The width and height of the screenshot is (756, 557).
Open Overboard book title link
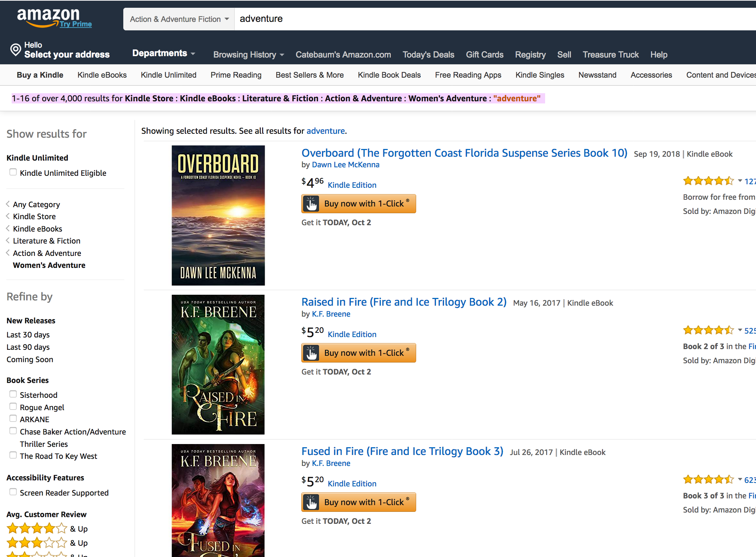[x=464, y=153]
